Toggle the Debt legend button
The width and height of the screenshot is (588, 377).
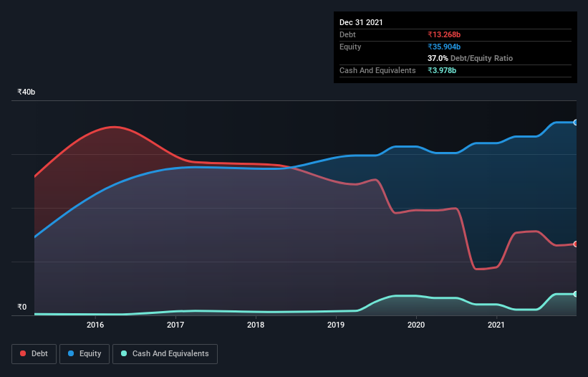pos(34,354)
